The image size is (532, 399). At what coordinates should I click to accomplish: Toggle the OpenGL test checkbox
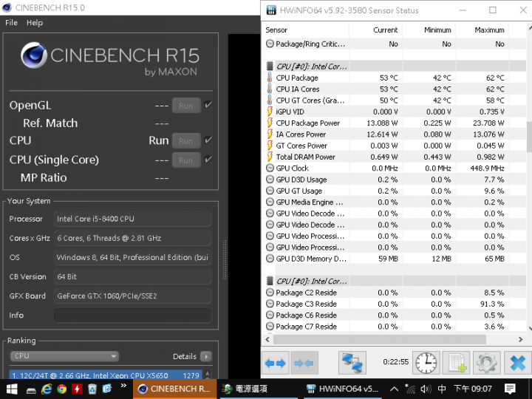click(208, 105)
